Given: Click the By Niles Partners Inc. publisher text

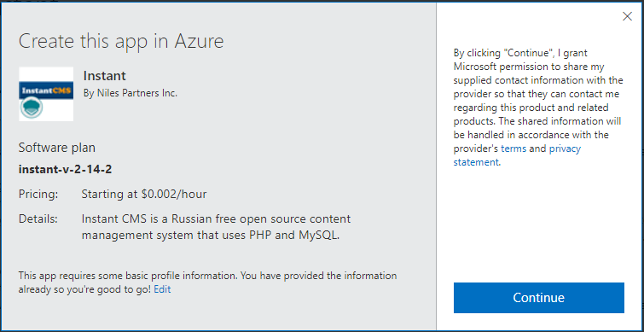Looking at the screenshot, I should 131,93.
